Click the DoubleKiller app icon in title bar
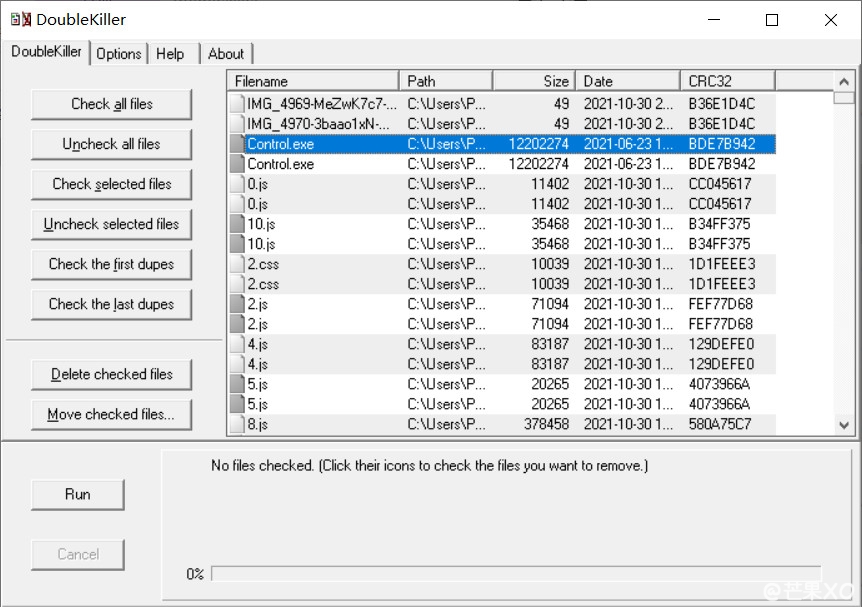The image size is (862, 607). tap(21, 19)
